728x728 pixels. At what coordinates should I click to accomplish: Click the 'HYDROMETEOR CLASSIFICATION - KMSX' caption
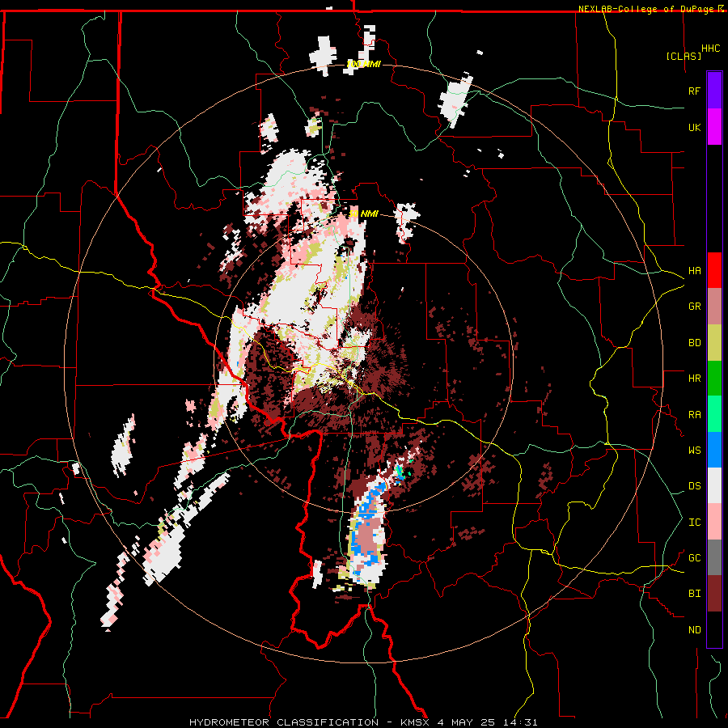(311, 722)
